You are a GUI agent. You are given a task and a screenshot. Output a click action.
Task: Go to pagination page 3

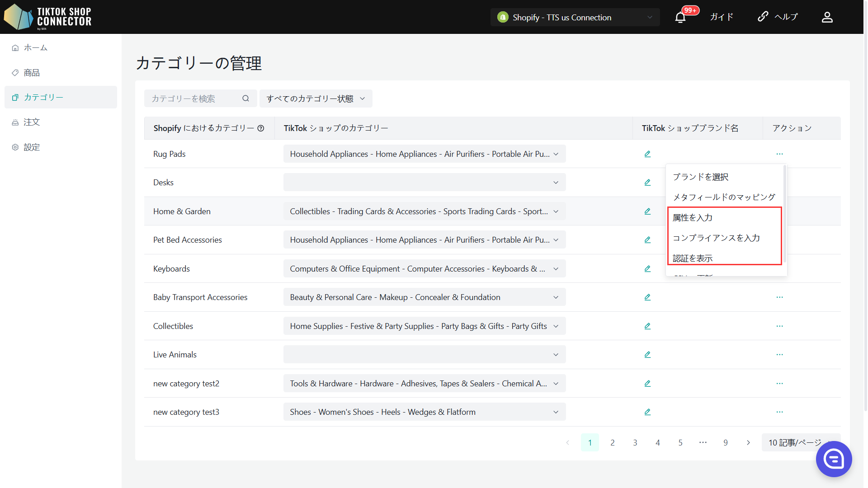[x=635, y=443]
